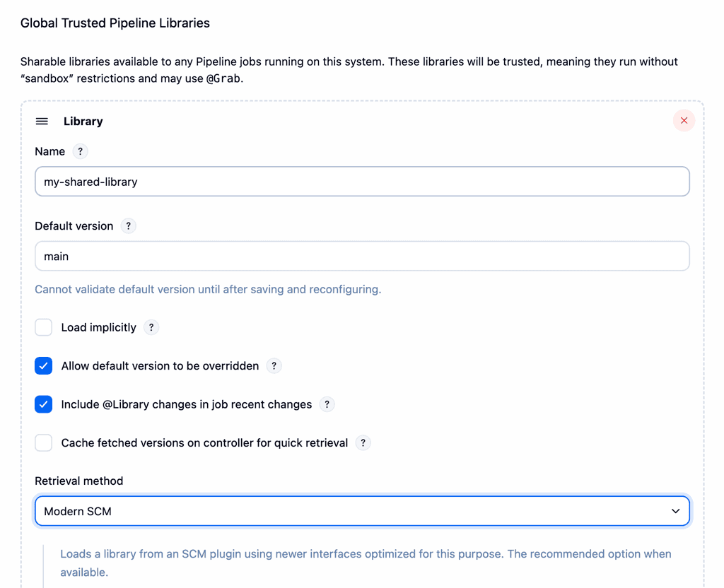This screenshot has height=588, width=724.
Task: Open help about overriding default version
Action: coord(274,366)
